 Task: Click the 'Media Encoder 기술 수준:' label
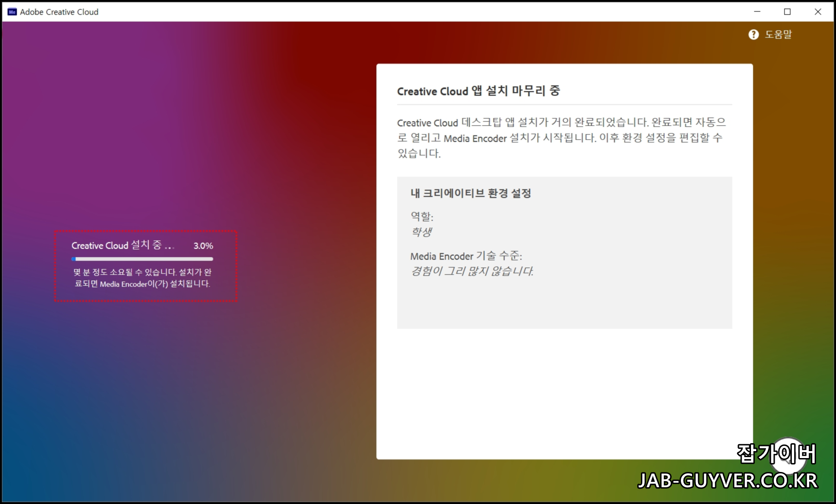pos(466,256)
